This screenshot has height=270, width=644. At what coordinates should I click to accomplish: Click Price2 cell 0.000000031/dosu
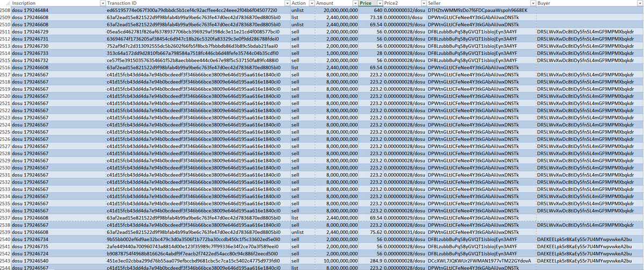404,232
